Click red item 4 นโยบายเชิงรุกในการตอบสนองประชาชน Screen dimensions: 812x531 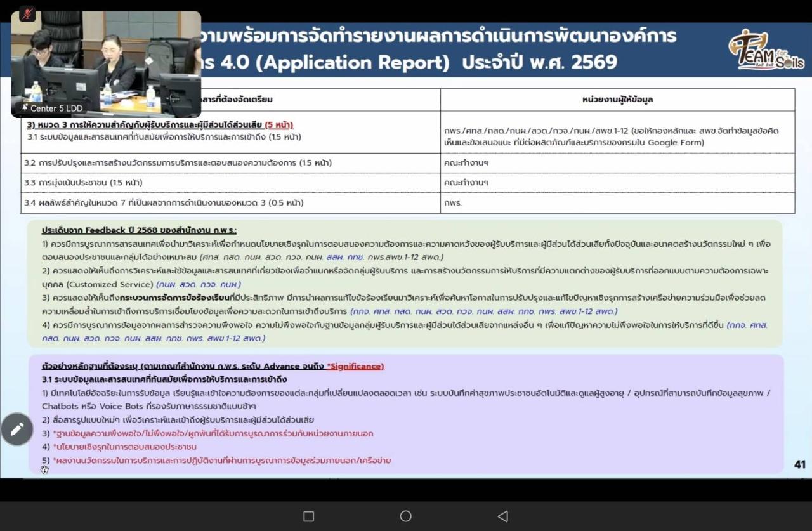pyautogui.click(x=119, y=447)
